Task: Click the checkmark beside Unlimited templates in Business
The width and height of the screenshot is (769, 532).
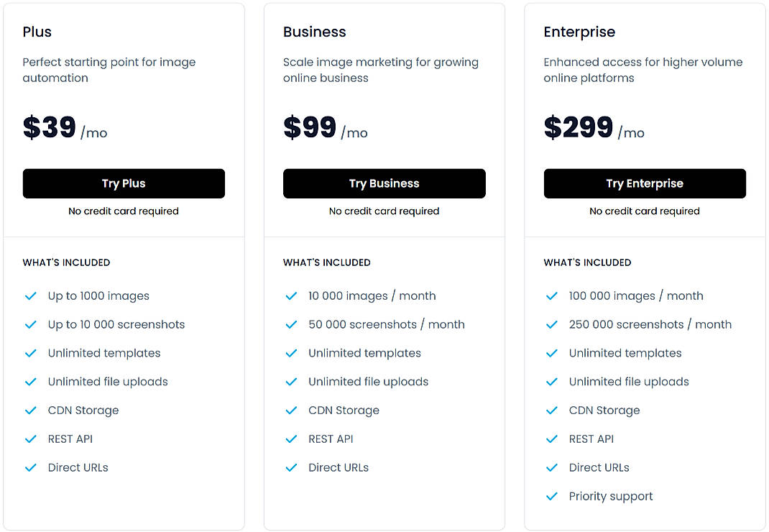Action: (x=292, y=353)
